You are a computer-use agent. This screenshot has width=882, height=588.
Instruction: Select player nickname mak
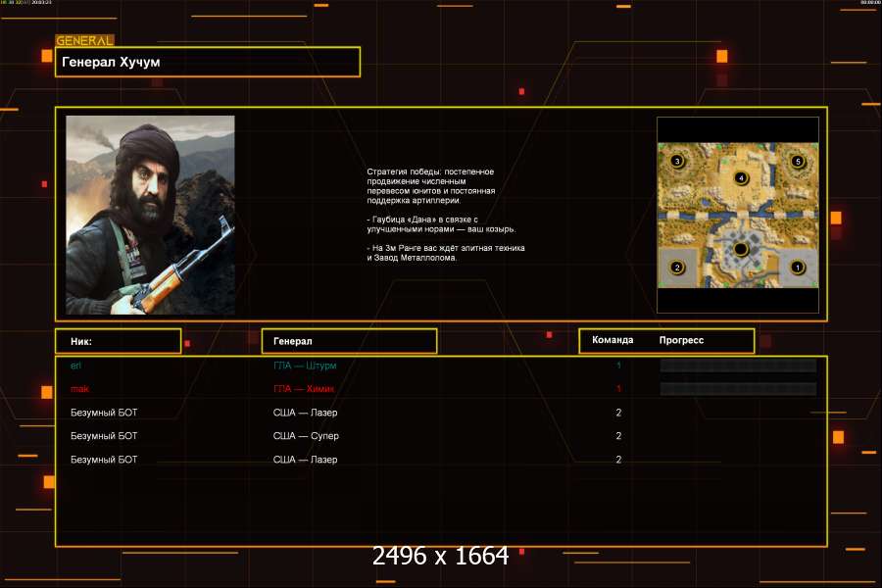tap(79, 389)
